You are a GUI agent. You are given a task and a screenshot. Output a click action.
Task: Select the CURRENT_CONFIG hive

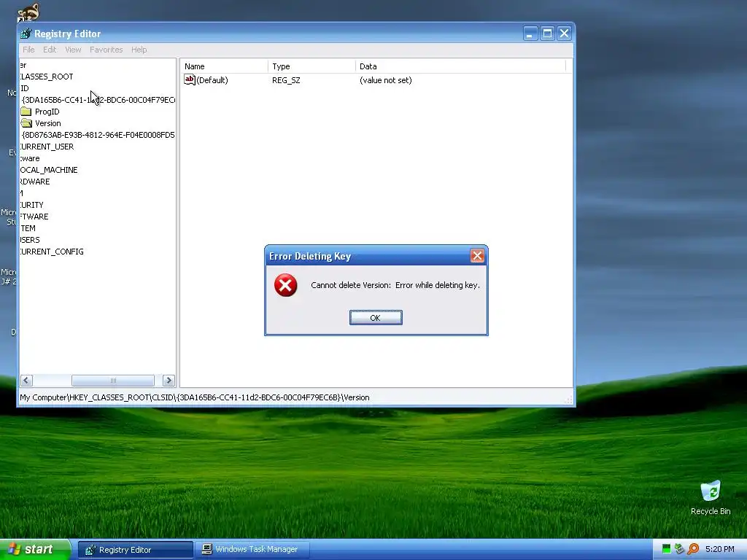[52, 252]
